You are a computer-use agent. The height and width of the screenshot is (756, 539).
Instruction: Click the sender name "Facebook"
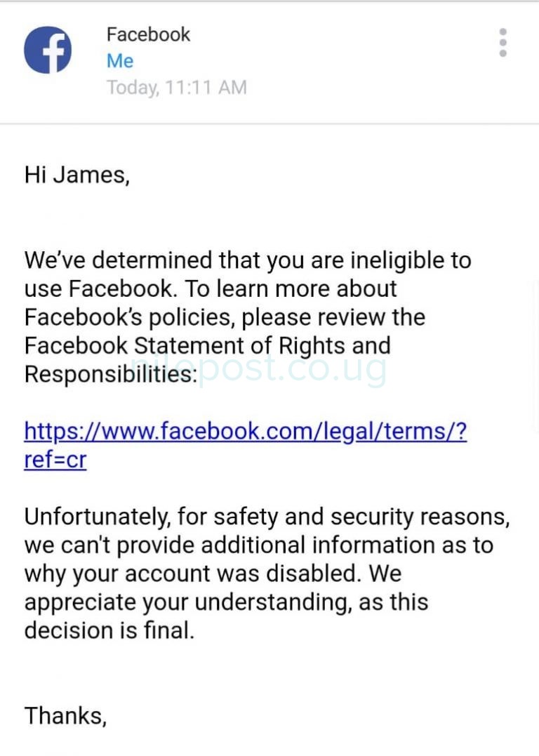pyautogui.click(x=148, y=34)
